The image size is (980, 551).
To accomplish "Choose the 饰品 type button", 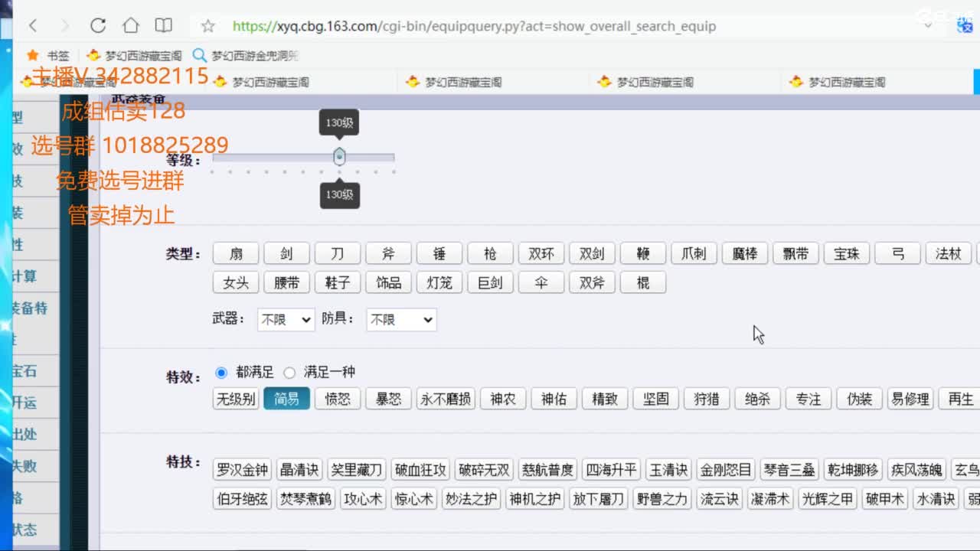I will [388, 282].
